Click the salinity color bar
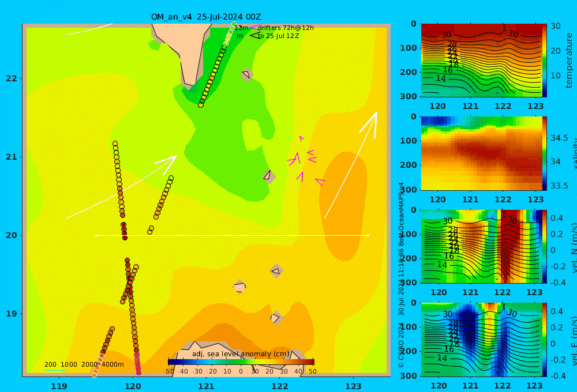Image resolution: width=577 pixels, height=392 pixels. (x=545, y=153)
